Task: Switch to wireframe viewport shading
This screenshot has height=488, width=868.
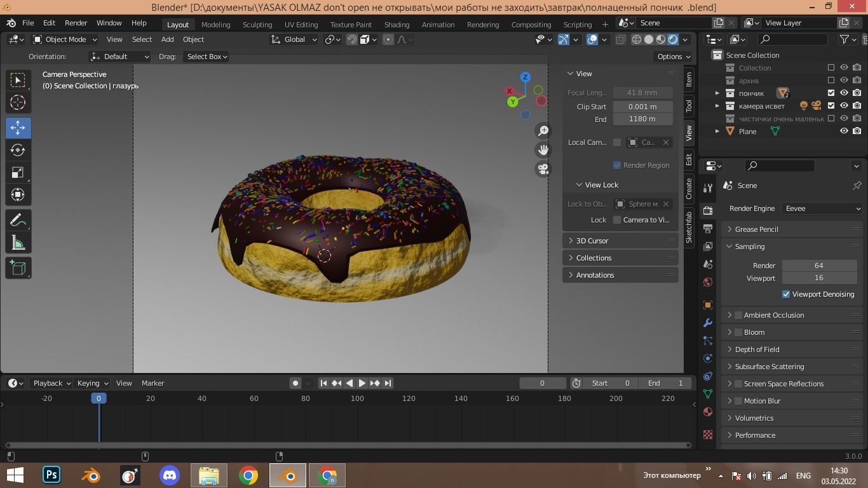Action: pyautogui.click(x=636, y=39)
